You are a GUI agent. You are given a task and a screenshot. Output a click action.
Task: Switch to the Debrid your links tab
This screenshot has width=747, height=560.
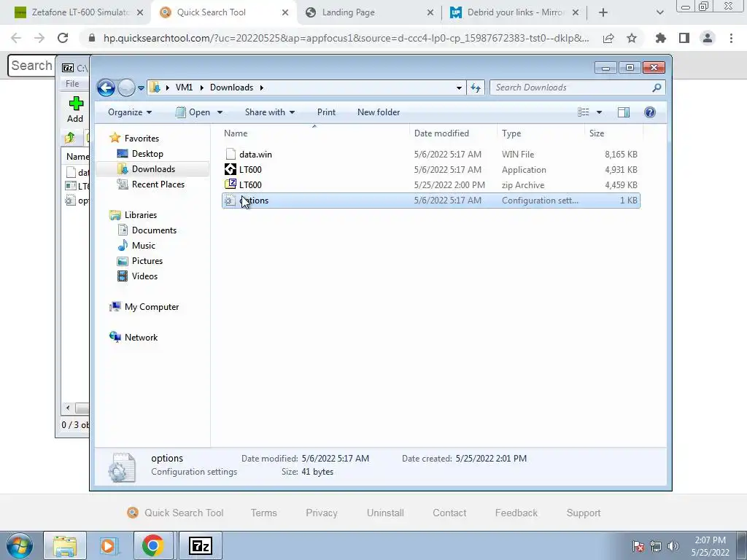tap(516, 12)
